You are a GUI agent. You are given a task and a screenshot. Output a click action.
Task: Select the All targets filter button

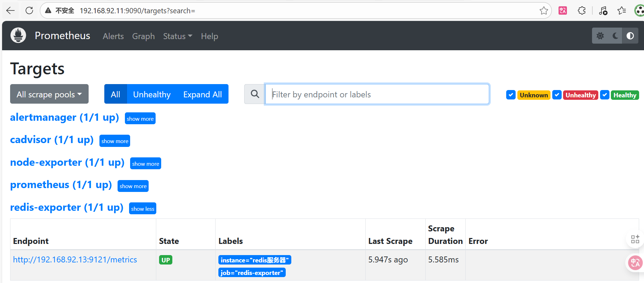coord(115,94)
